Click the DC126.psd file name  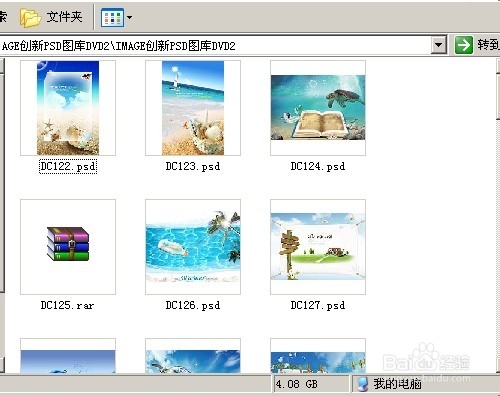[x=193, y=305]
